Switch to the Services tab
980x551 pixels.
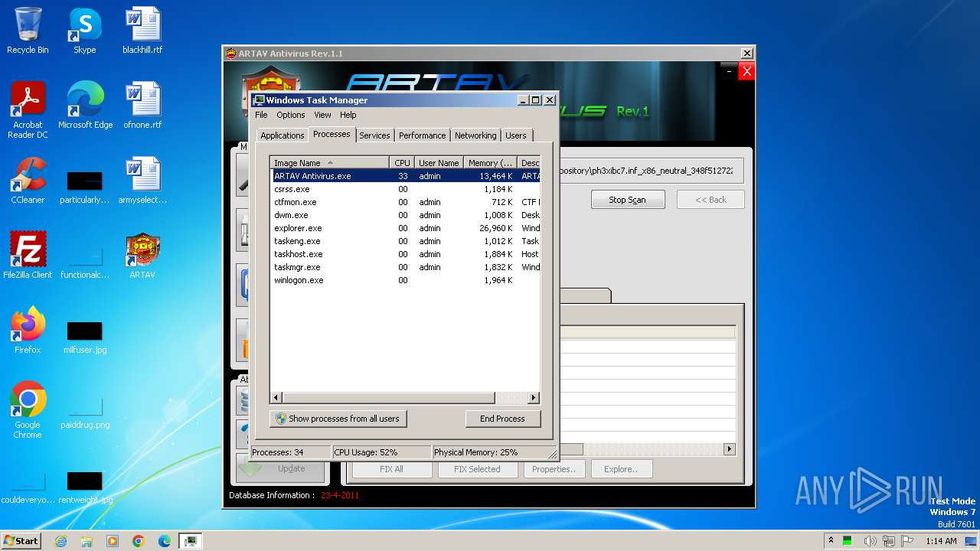click(374, 135)
